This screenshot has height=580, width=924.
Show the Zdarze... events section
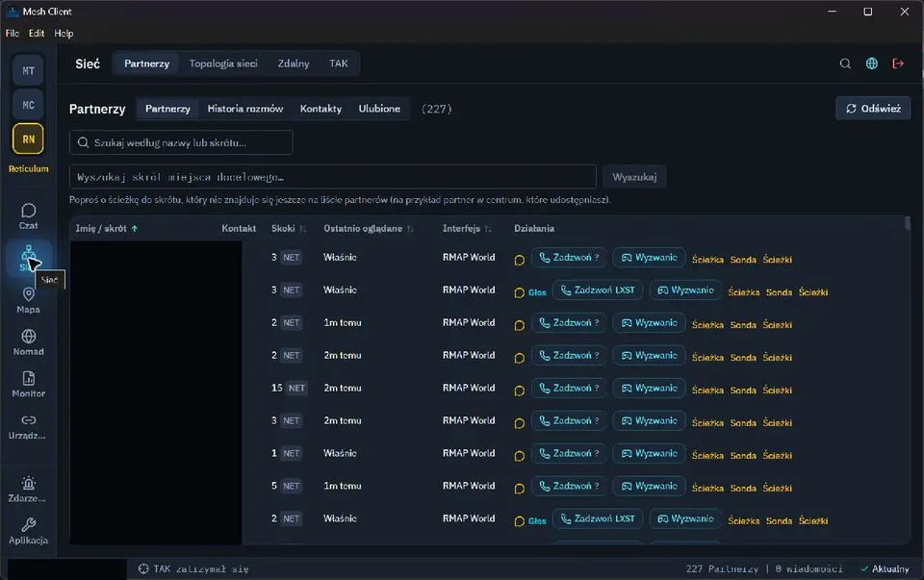pyautogui.click(x=28, y=490)
